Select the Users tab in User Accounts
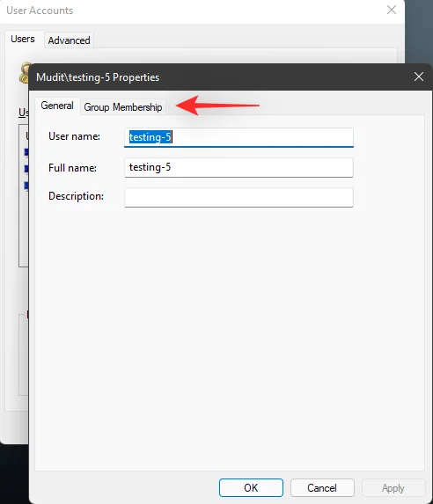This screenshot has height=504, width=433. 23,39
